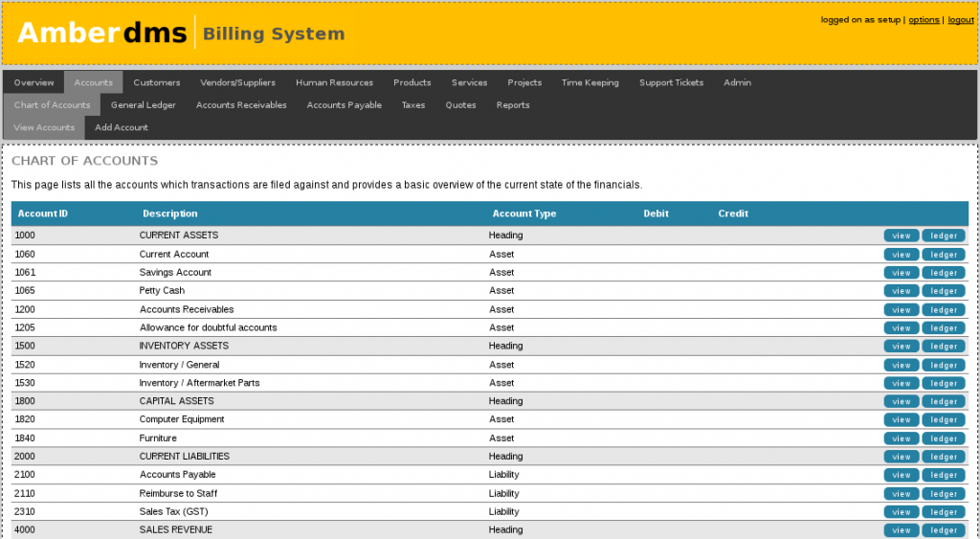980x539 pixels.
Task: Open ledger for Petty Cash
Action: pos(944,291)
